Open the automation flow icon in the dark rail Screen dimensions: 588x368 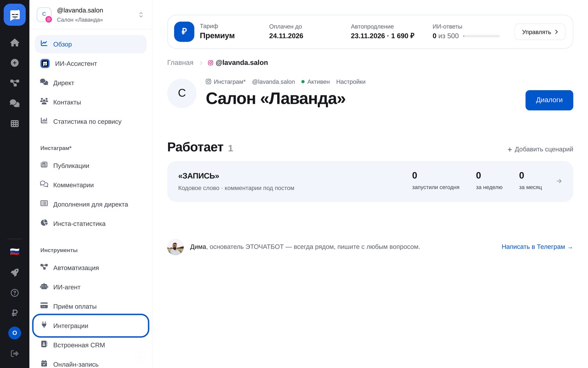(x=15, y=83)
